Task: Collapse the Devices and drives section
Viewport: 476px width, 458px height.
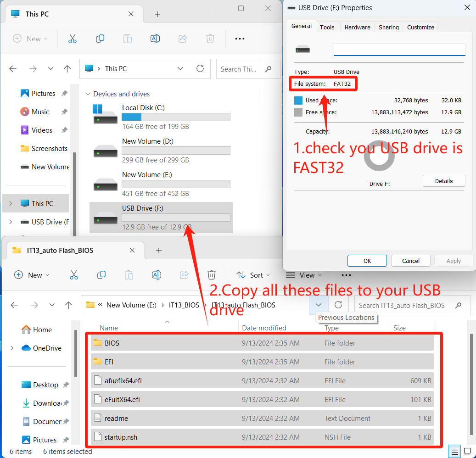Action: click(88, 94)
